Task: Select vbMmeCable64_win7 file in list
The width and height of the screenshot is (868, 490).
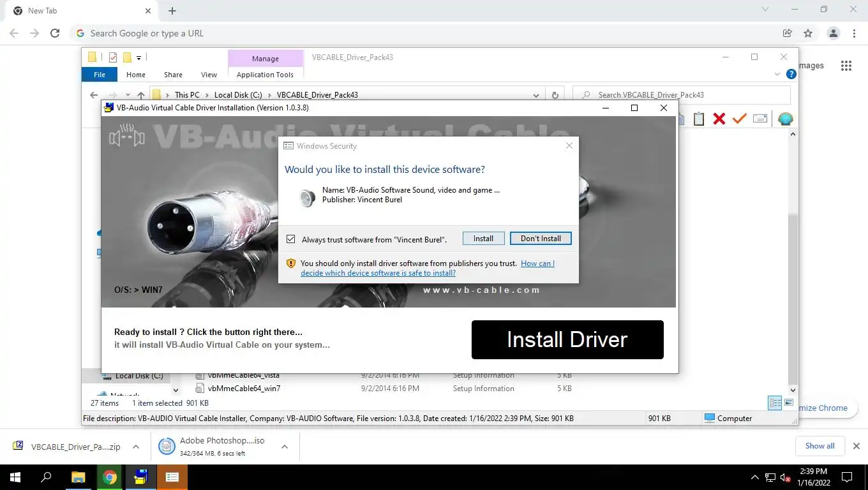Action: click(244, 389)
